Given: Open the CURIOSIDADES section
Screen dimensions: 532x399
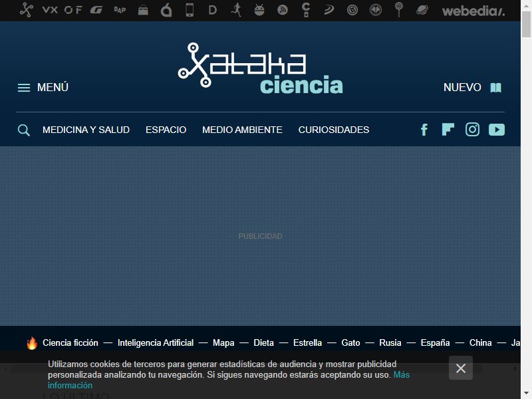Looking at the screenshot, I should [x=334, y=130].
